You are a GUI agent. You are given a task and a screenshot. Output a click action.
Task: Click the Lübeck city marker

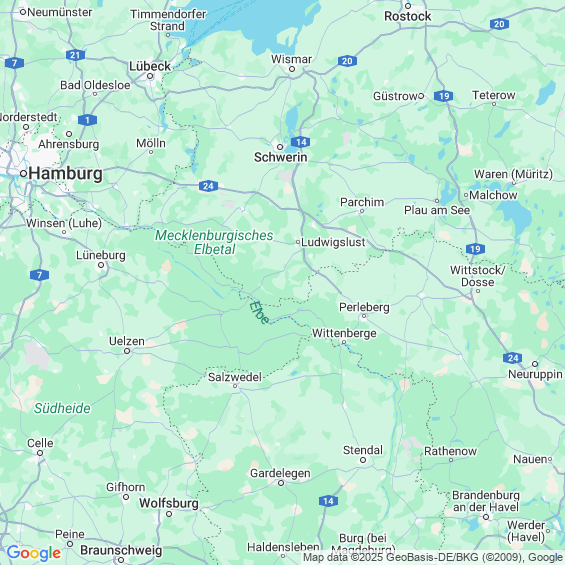pos(150,76)
